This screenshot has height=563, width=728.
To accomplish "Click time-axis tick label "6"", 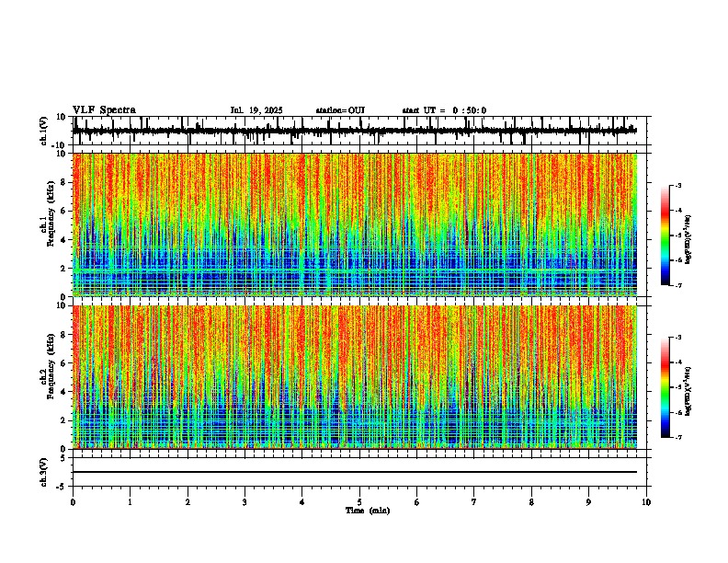I will click(x=417, y=502).
